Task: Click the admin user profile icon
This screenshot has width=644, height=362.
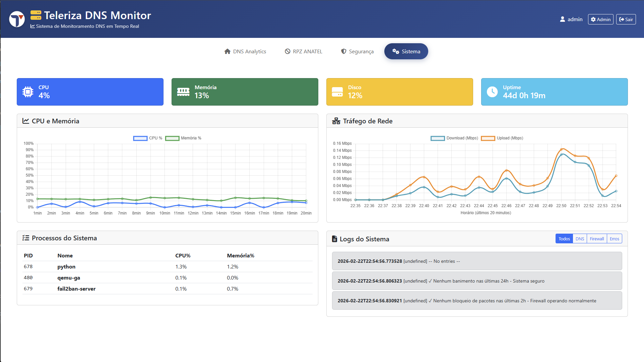Action: tap(562, 19)
